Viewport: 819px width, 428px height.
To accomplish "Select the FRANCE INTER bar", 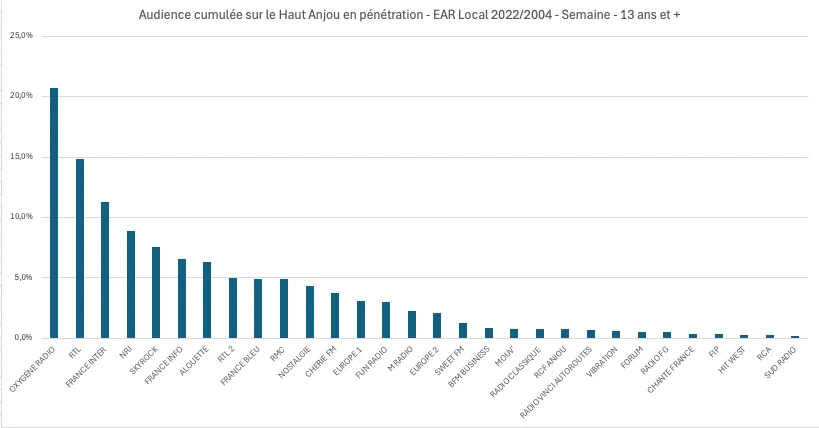I will 105,270.
